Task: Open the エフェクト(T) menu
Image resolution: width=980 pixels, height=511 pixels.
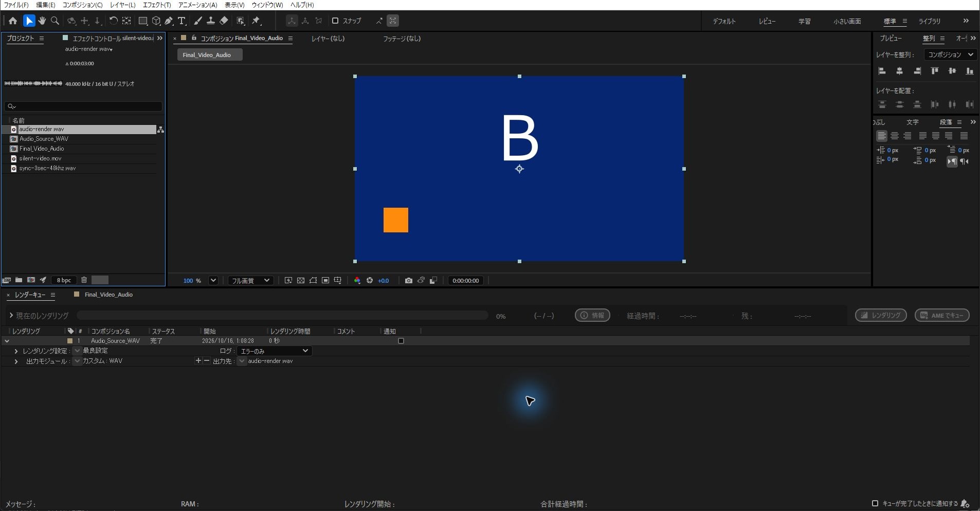Action: pos(157,5)
